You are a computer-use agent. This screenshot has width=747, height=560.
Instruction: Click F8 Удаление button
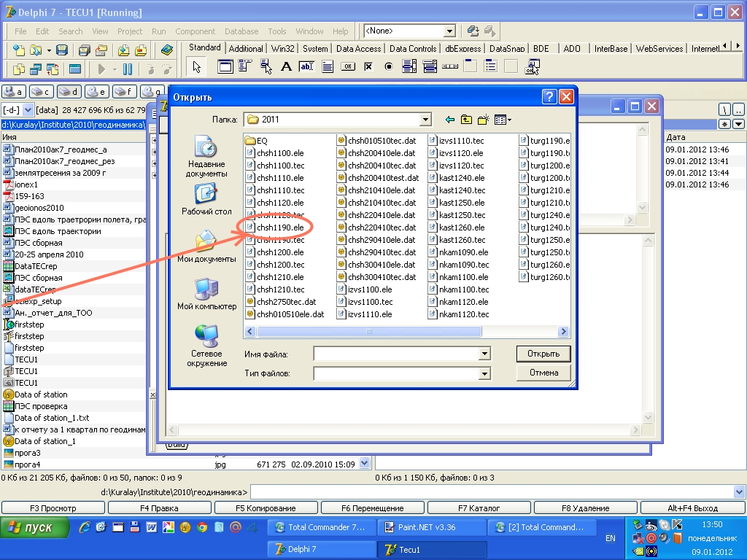586,508
